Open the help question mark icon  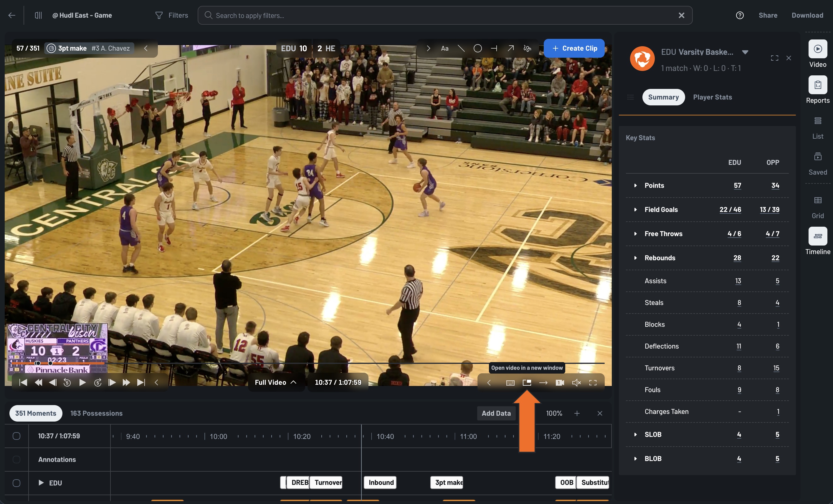click(x=740, y=15)
